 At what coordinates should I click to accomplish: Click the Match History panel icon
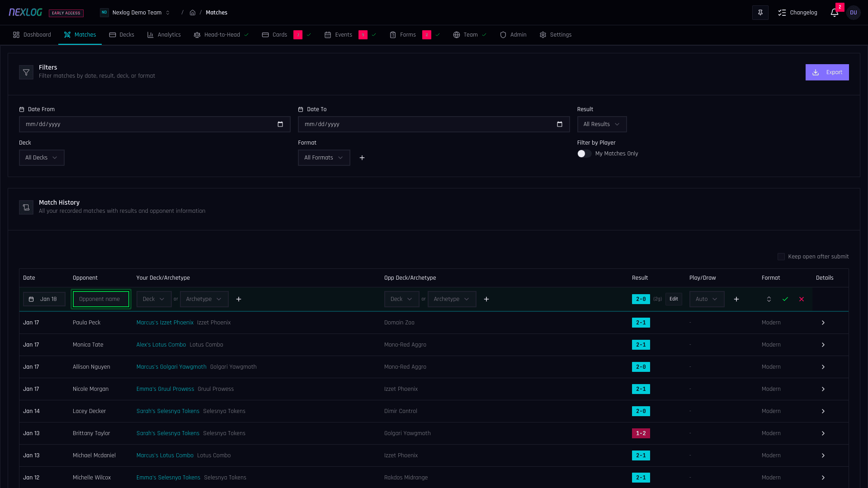26,207
